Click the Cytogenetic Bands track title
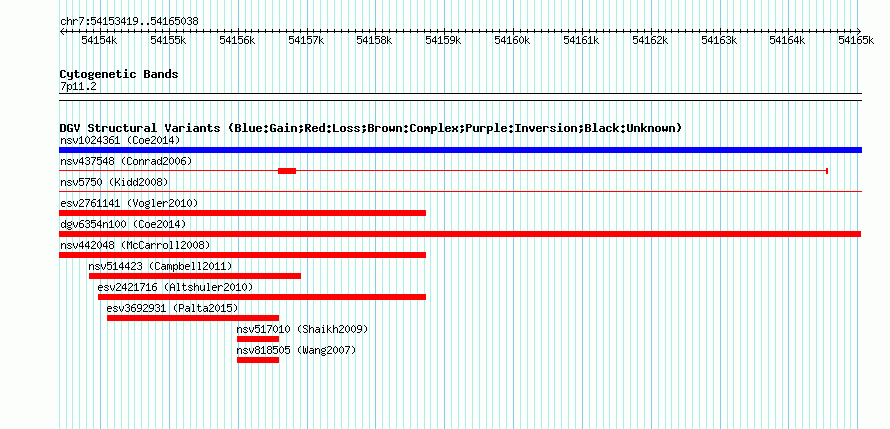Image resolution: width=890 pixels, height=429 pixels. 119,74
